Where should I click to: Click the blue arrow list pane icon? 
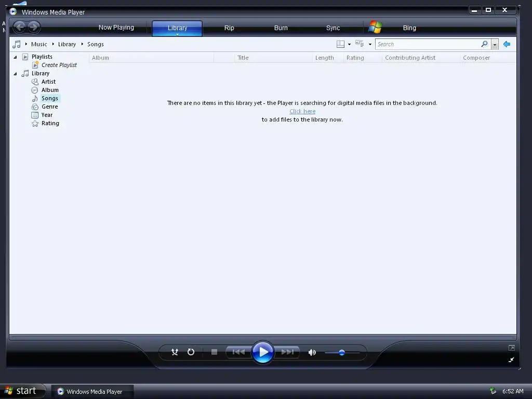[x=507, y=44]
